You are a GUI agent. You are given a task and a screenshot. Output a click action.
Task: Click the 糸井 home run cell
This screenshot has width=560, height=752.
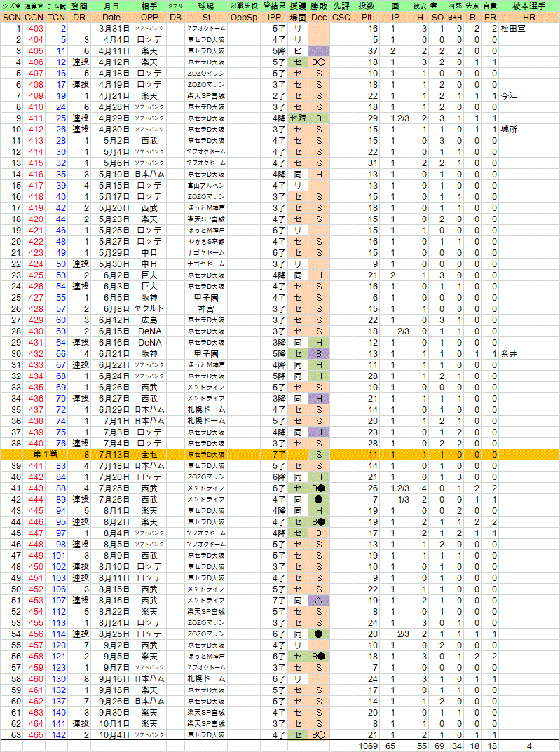point(529,354)
